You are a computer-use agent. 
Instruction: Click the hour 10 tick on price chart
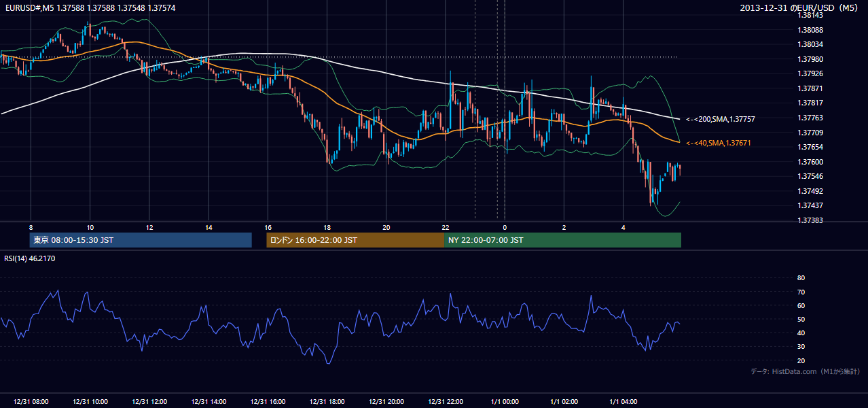(90, 227)
